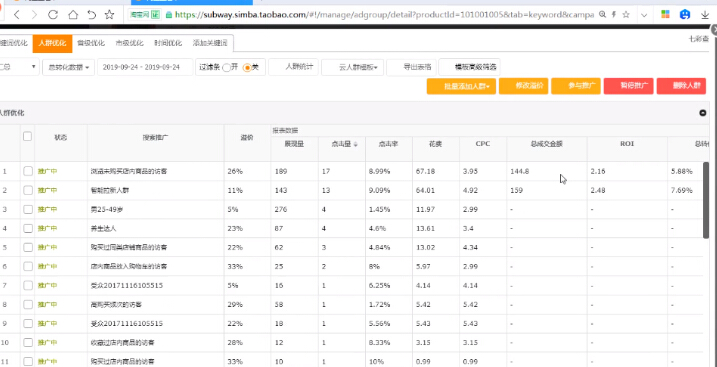Viewport: 717px width, 367px height.
Task: Bookmark page with left star icon
Action: pos(109,15)
